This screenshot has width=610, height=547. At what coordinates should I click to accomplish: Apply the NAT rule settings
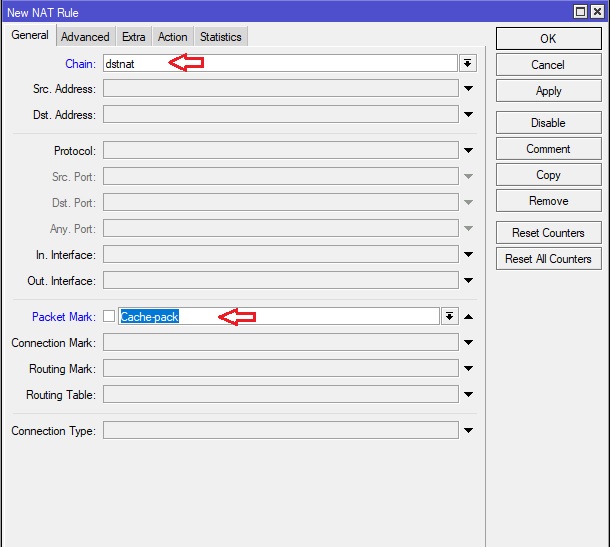549,91
